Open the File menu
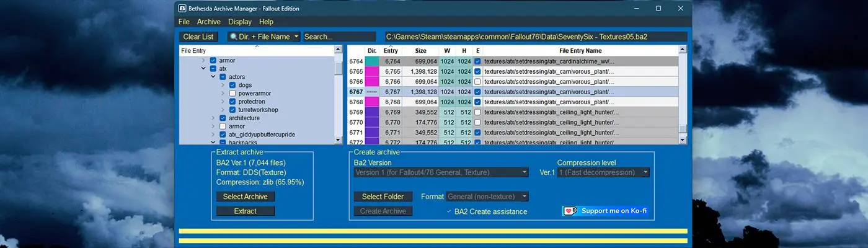This screenshot has width=868, height=248. pyautogui.click(x=184, y=22)
